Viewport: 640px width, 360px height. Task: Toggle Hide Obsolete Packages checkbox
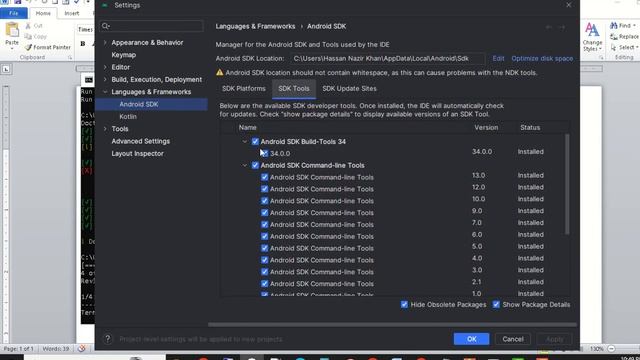[404, 304]
